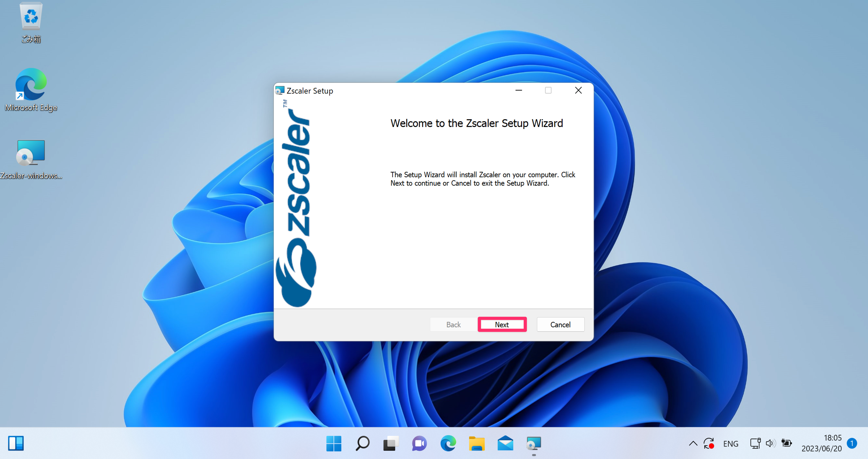Select the Recycle Bin desktop icon

click(31, 23)
